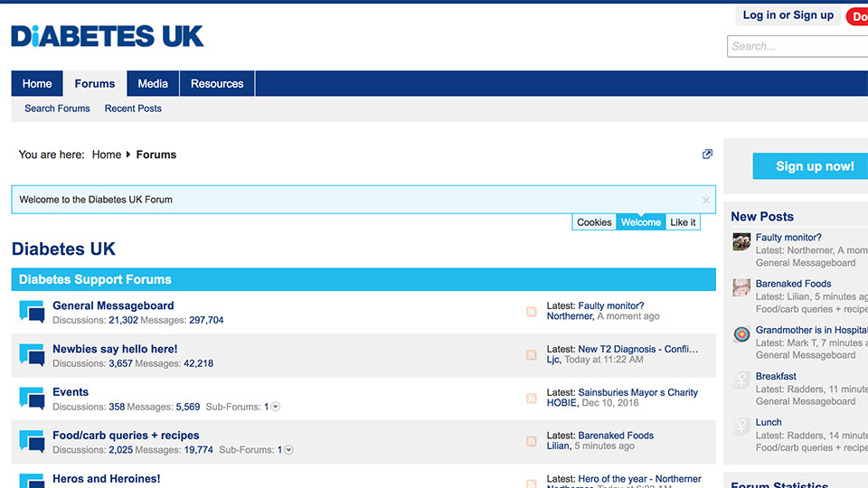Open Sainsburies Mayor s Charity thread
868x488 pixels.
click(638, 392)
